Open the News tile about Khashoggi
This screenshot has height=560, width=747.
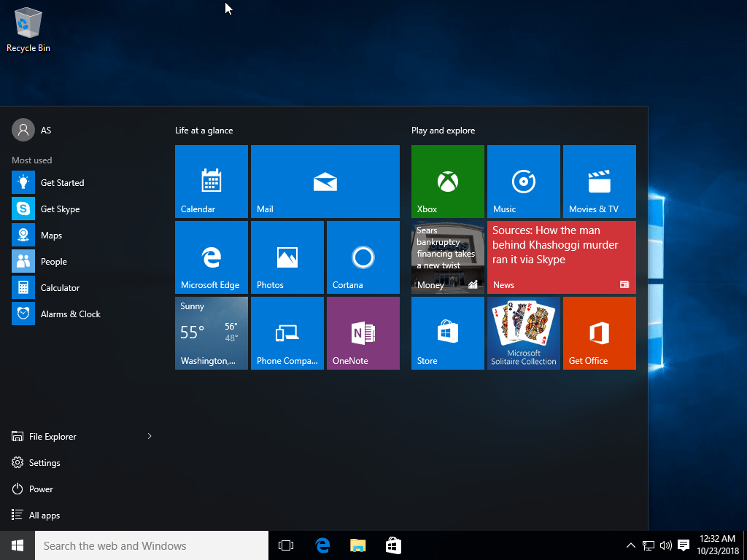pos(562,257)
